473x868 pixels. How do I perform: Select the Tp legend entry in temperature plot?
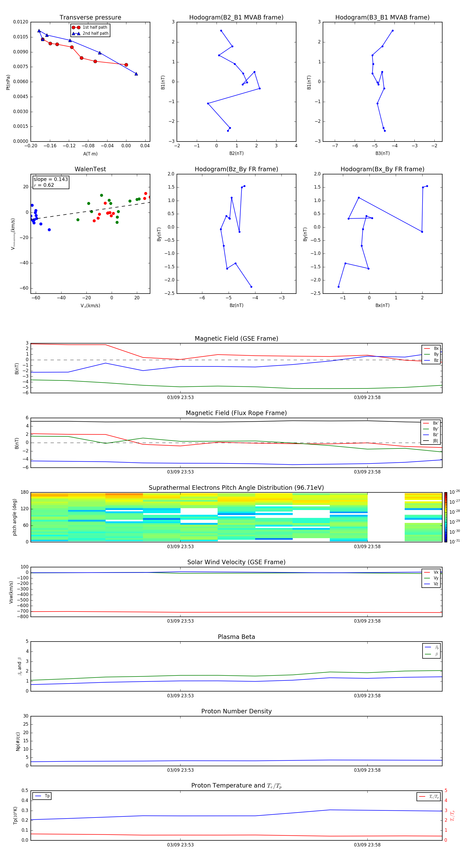click(x=42, y=796)
